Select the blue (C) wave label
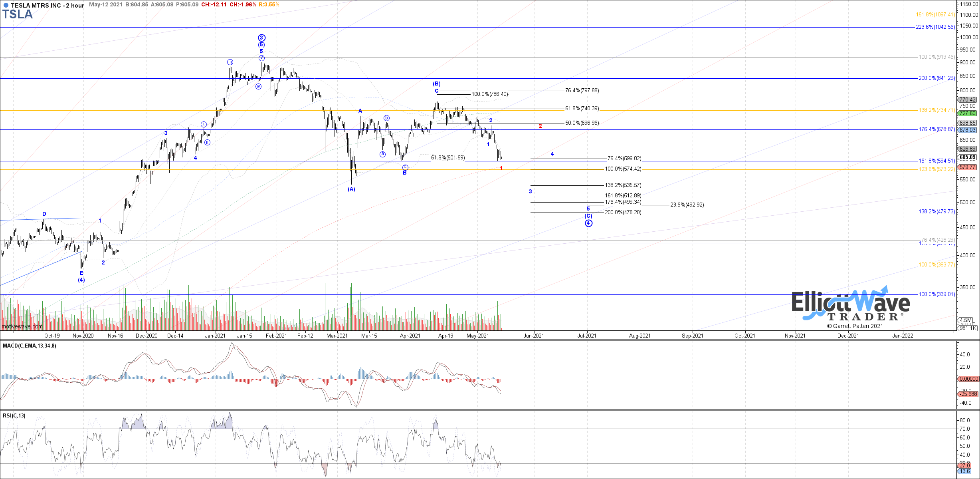 coord(588,216)
